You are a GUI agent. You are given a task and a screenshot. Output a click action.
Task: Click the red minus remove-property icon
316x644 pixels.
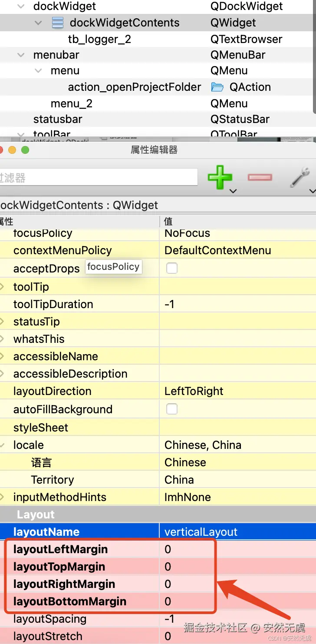[260, 177]
